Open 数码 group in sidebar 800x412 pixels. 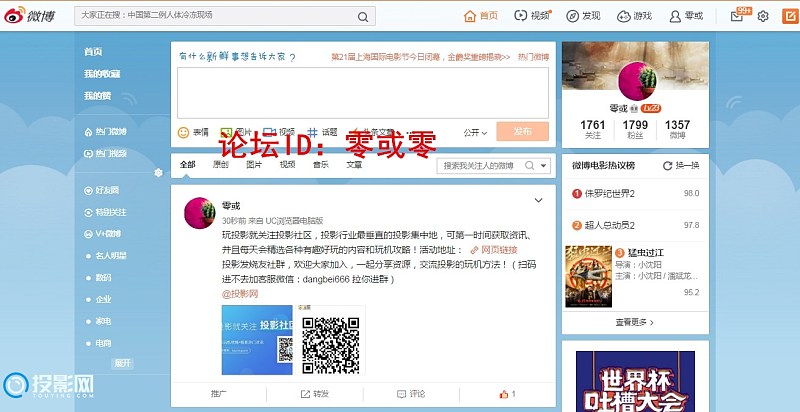coord(103,277)
